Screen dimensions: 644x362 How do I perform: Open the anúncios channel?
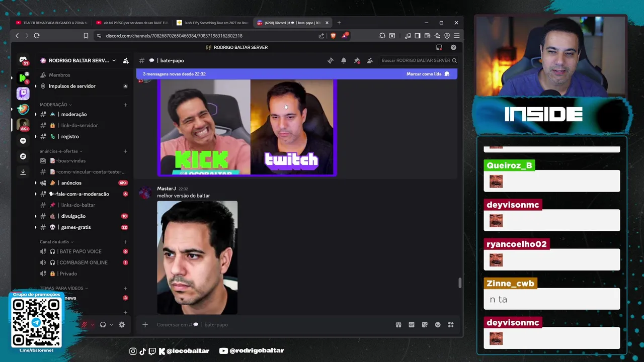(84, 183)
